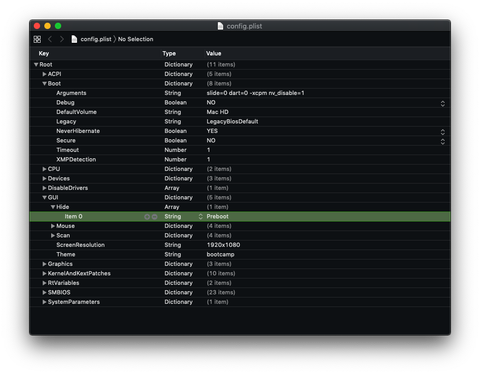Screen dimensions: 480x374
Task: Expand the CPU dictionary
Action: (x=44, y=169)
